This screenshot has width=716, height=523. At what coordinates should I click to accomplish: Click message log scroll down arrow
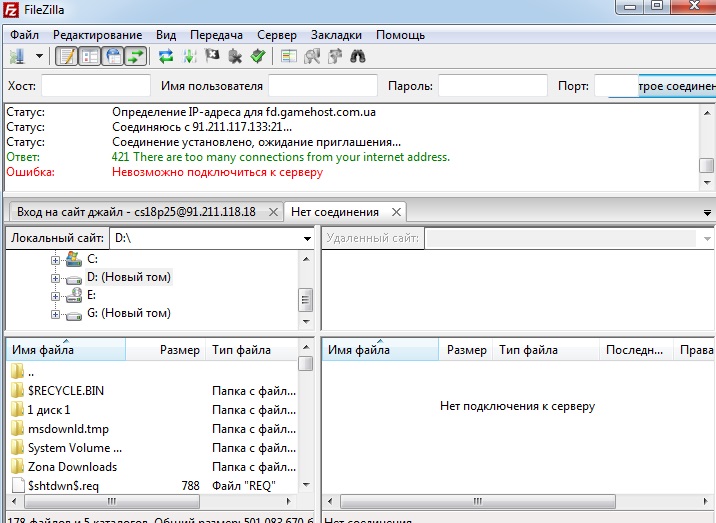[707, 183]
